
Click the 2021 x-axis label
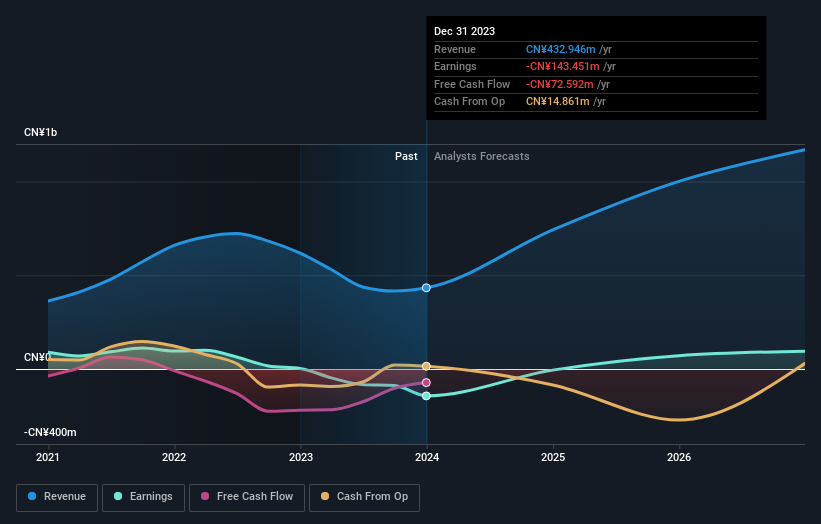pyautogui.click(x=48, y=457)
